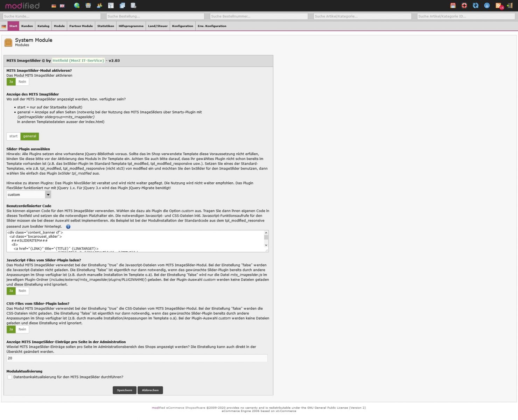Click the Suche Artikel/Kategorie search field
The width and height of the screenshot is (518, 420).
(363, 16)
